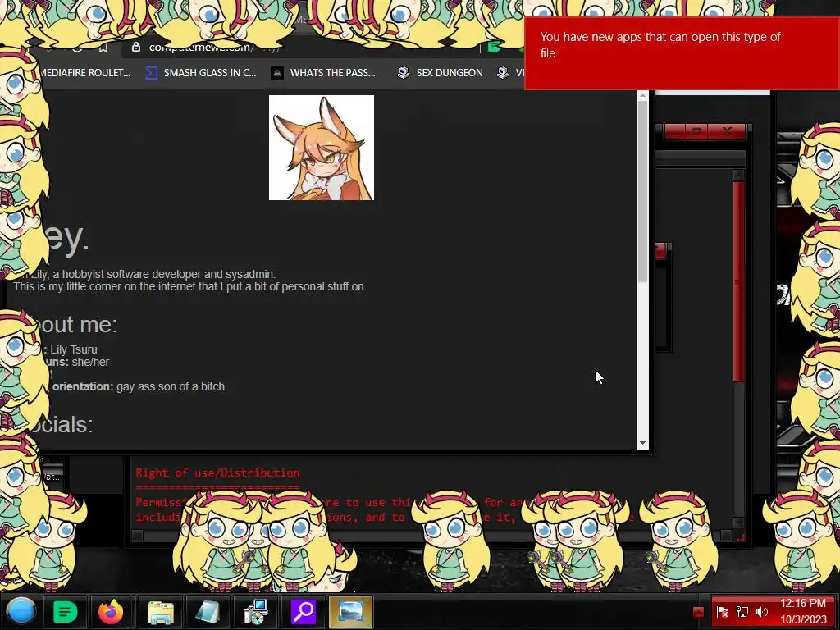Click the red scrollbar thumb in the background window

pos(739,282)
